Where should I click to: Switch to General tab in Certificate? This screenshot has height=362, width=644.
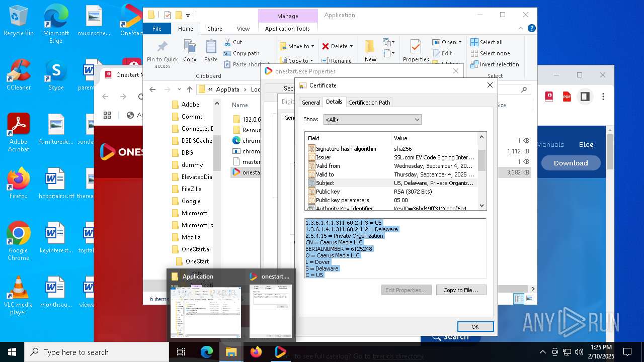point(310,102)
